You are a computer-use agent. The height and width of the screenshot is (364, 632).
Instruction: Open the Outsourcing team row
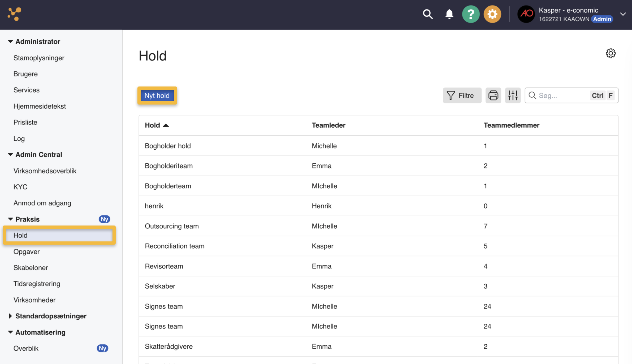pyautogui.click(x=378, y=226)
